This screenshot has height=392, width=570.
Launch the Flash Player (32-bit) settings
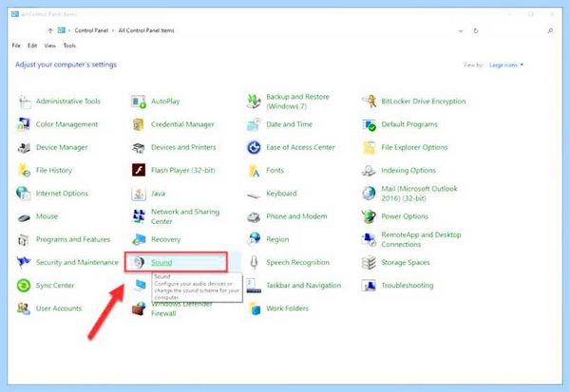[182, 170]
